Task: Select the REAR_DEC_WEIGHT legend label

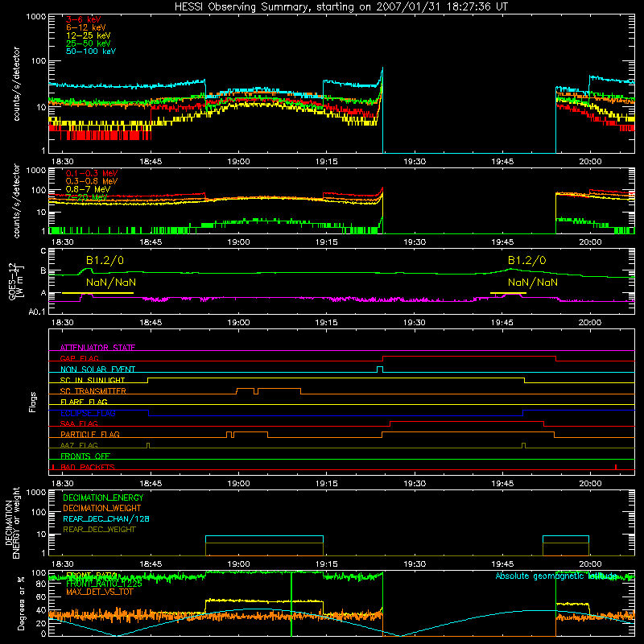Action: pos(99,530)
